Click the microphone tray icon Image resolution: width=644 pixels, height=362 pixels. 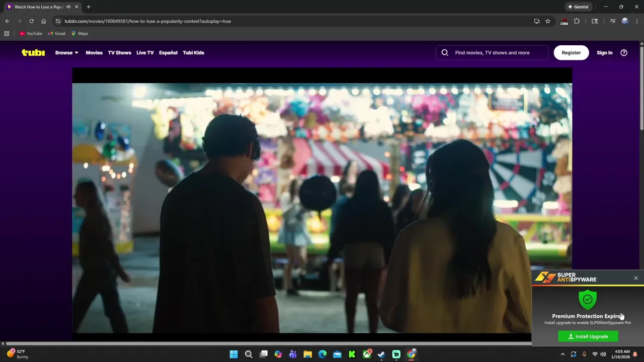tap(584, 354)
